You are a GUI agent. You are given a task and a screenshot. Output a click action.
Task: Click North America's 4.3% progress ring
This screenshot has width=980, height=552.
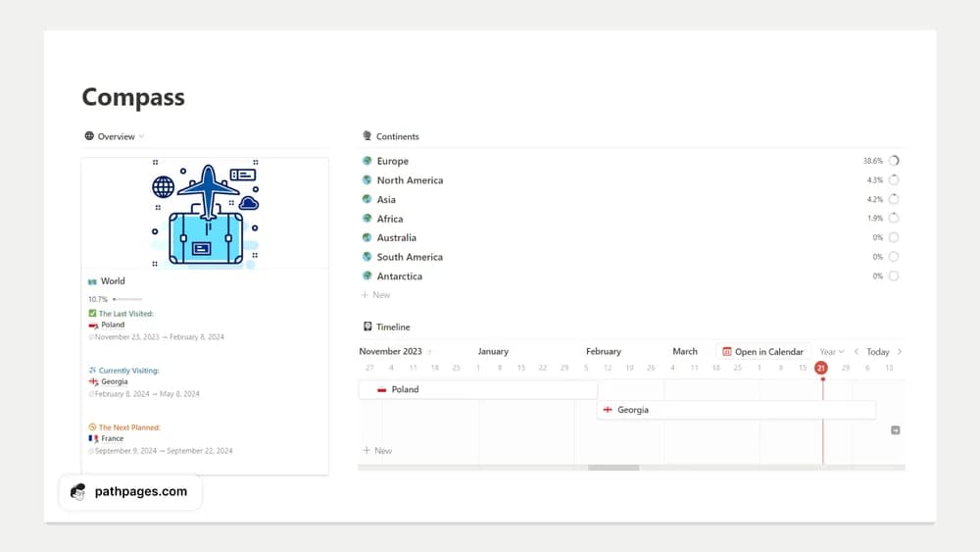coord(894,180)
